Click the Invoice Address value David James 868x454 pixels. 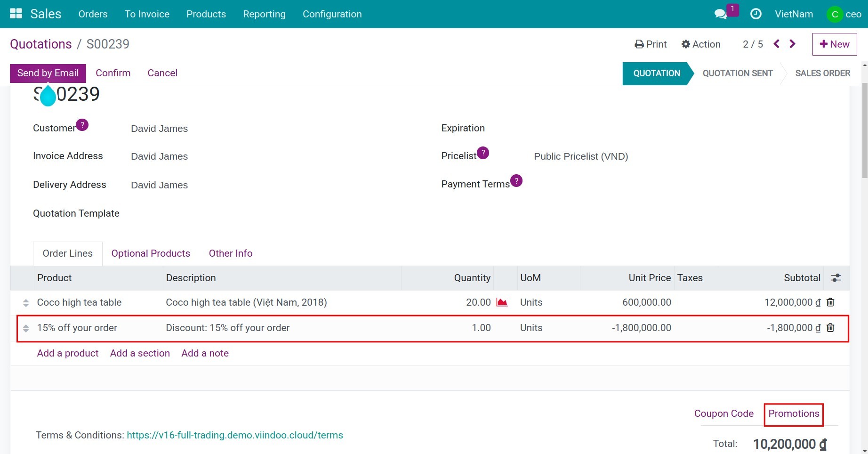tap(159, 156)
